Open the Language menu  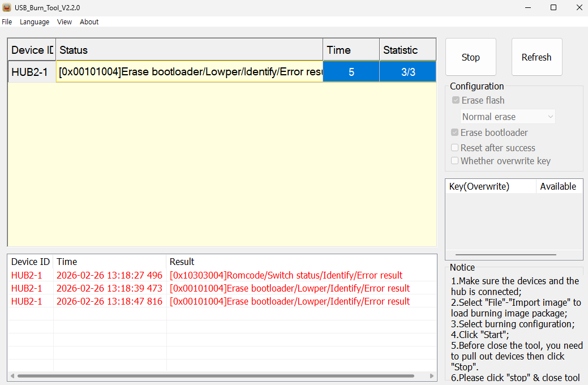[35, 22]
